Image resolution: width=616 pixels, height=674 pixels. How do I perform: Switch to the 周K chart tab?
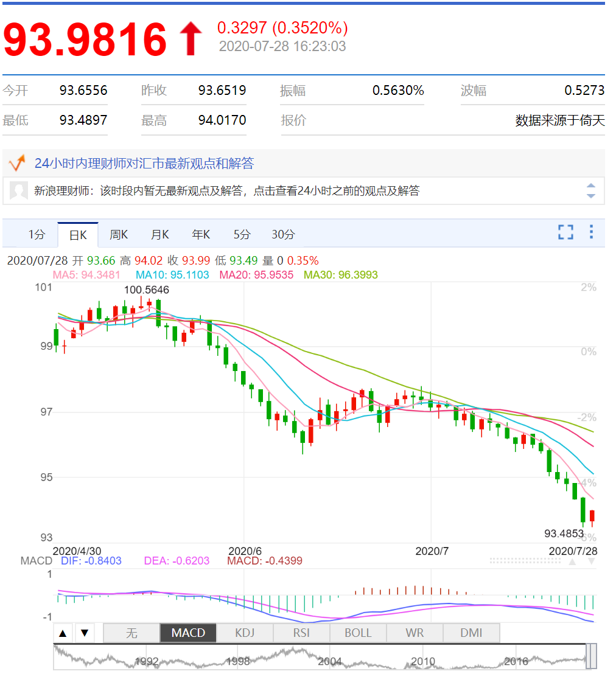point(119,235)
